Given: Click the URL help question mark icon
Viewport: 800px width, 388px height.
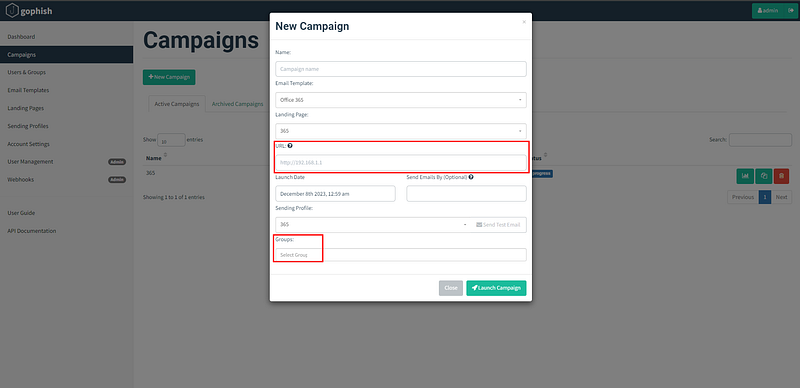Looking at the screenshot, I should [290, 146].
